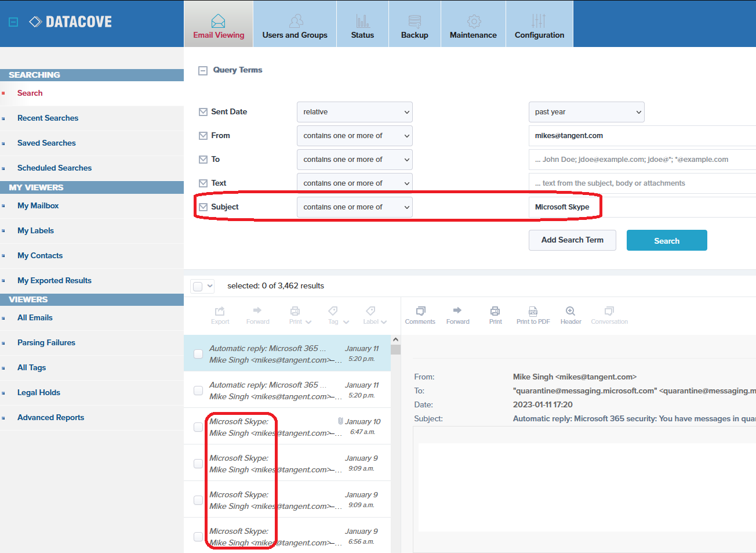Open the Maintenance tab

point(473,24)
